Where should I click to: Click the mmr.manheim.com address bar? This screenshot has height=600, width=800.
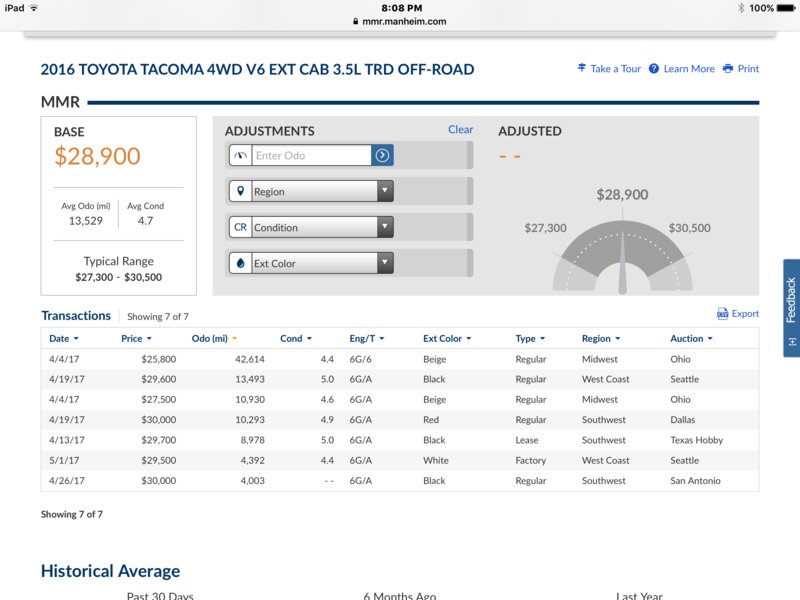click(x=399, y=21)
